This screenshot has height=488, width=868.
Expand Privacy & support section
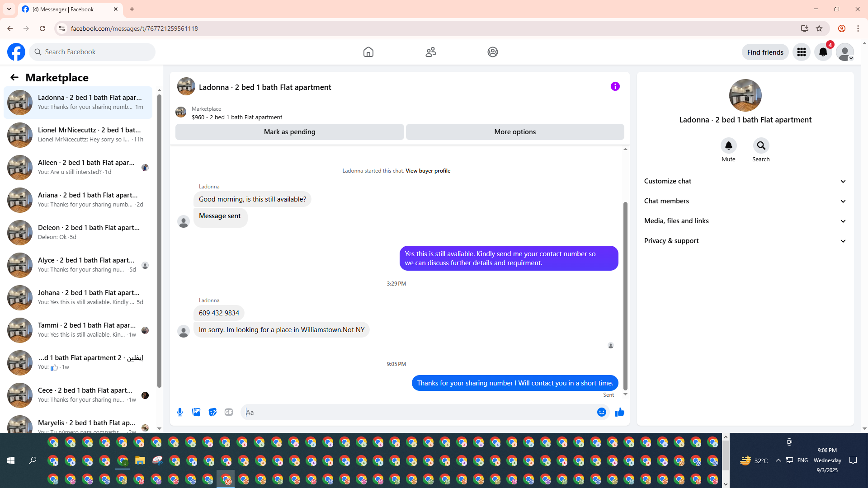point(745,241)
